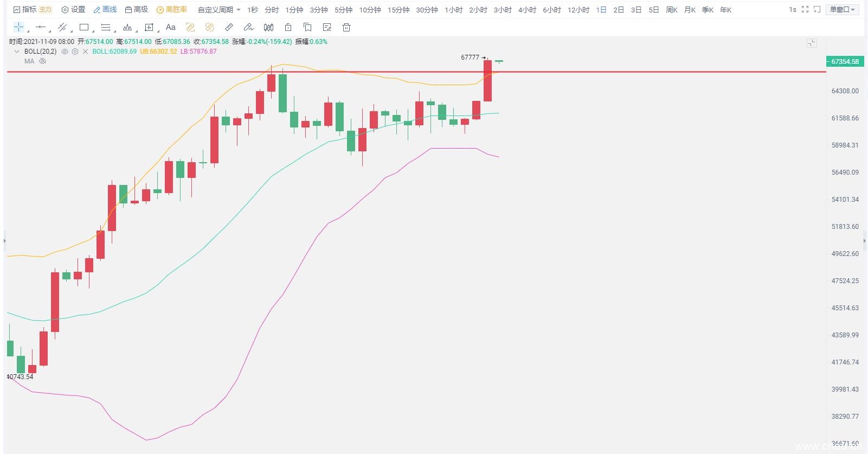Expand rectangle tool submenu arrow
This screenshot has width=868, height=454.
[93, 31]
